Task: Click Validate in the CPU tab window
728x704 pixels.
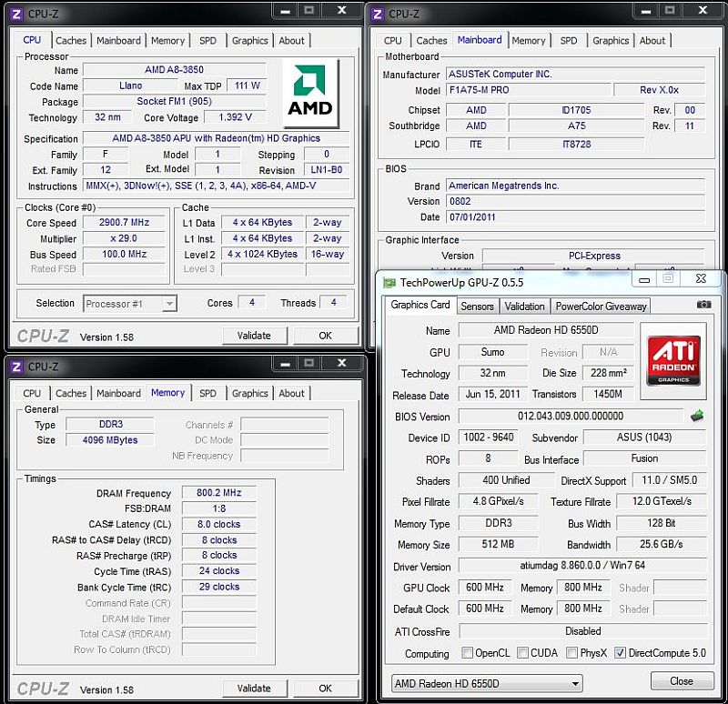Action: click(254, 336)
